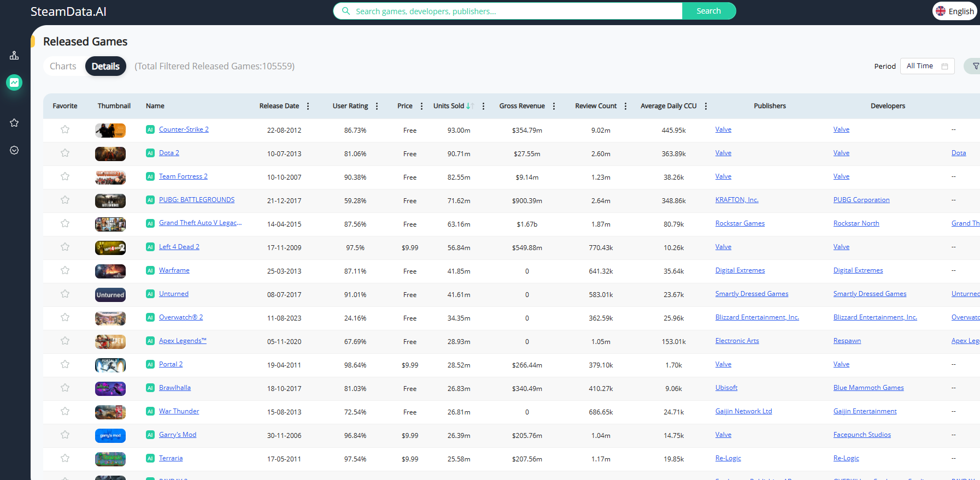
Task: Open the Facepunch Studios developer link
Action: coord(862,435)
